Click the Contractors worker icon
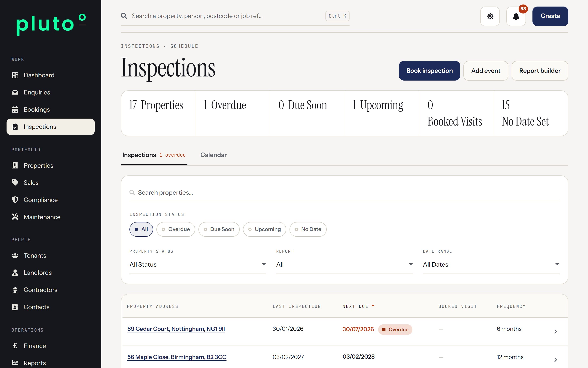588x368 pixels. coord(15,290)
